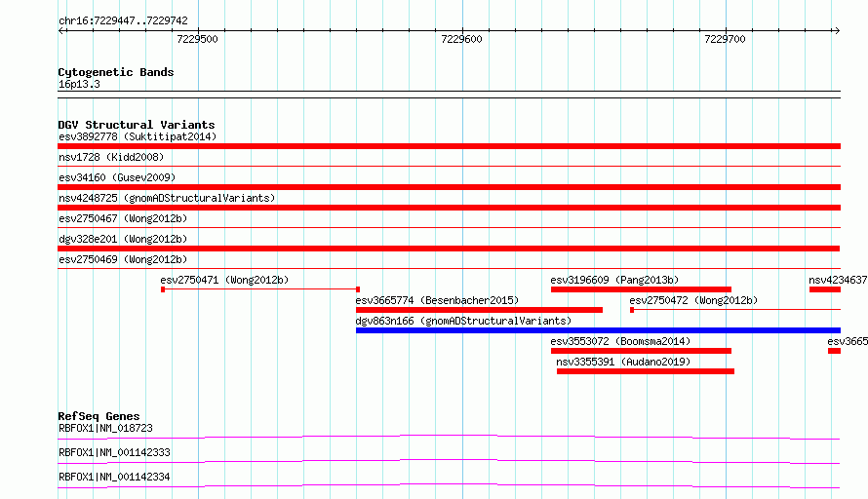
Task: Click the 16p13.3 band label
Action: 79,84
